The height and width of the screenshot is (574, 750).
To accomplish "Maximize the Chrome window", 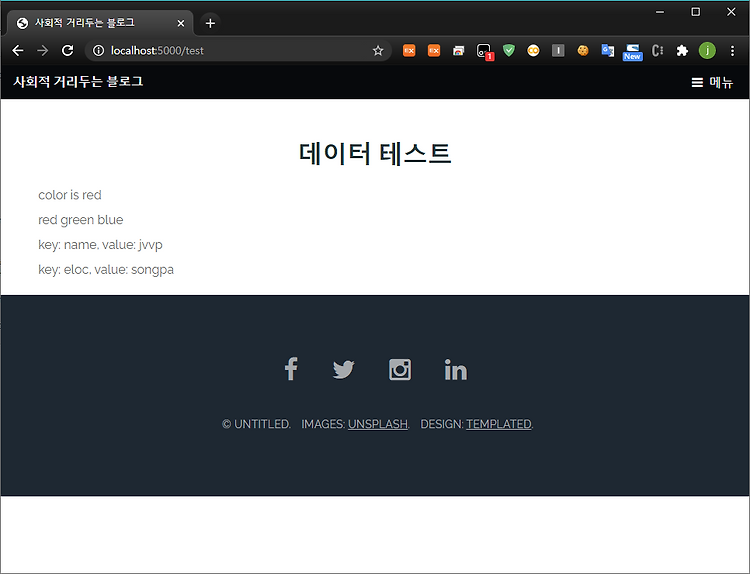I will click(695, 12).
